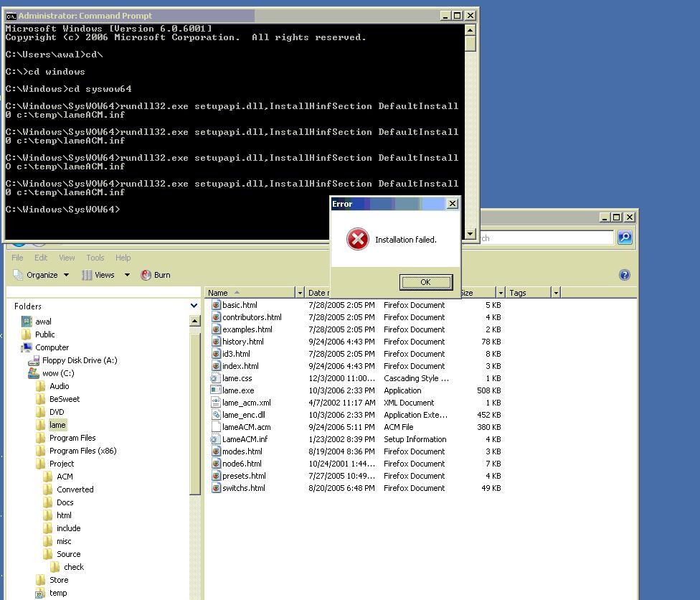Viewport: 700px width, 600px height.
Task: Click the Views toolbar button
Action: pos(99,275)
